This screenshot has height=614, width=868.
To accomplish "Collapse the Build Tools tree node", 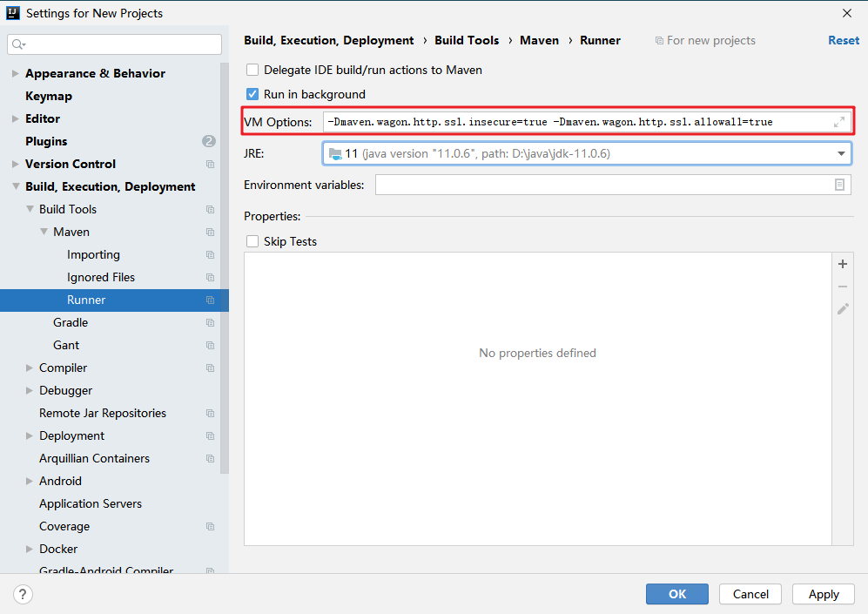I will click(x=29, y=209).
